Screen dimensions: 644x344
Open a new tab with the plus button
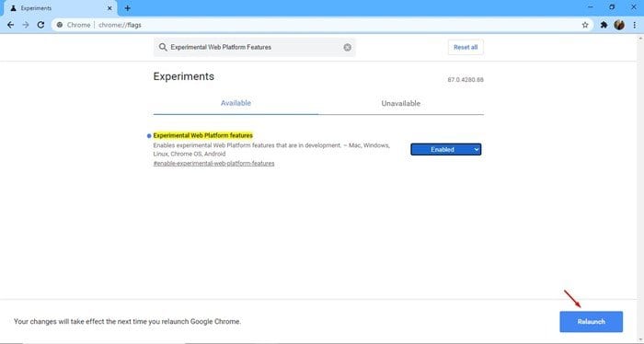pyautogui.click(x=127, y=8)
